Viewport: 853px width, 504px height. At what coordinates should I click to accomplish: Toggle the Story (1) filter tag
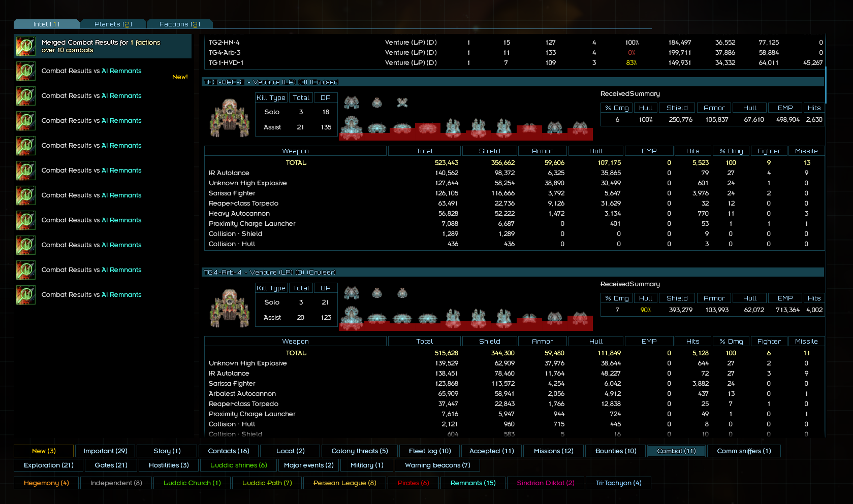click(167, 451)
